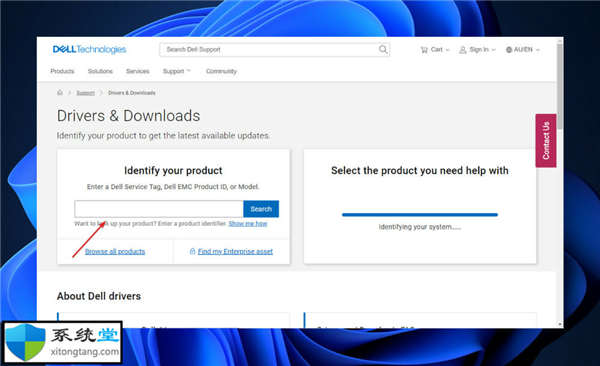
Task: Open the Services menu
Action: pyautogui.click(x=138, y=71)
